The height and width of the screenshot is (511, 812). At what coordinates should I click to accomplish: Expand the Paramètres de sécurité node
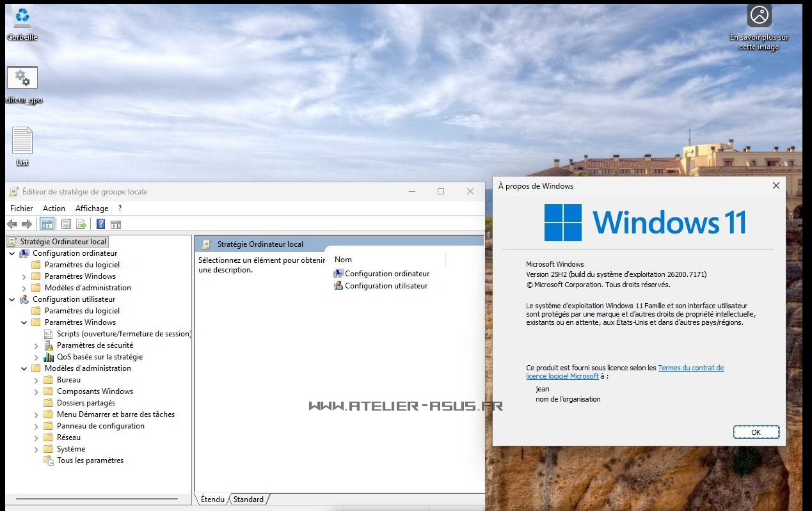point(36,345)
